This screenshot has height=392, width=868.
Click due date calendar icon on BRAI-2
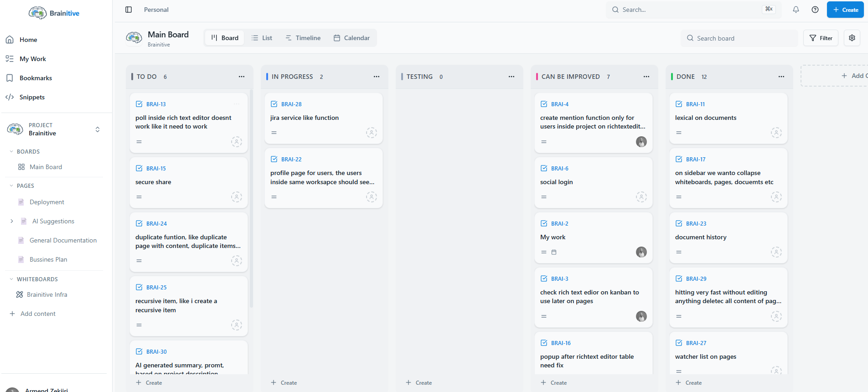(554, 252)
